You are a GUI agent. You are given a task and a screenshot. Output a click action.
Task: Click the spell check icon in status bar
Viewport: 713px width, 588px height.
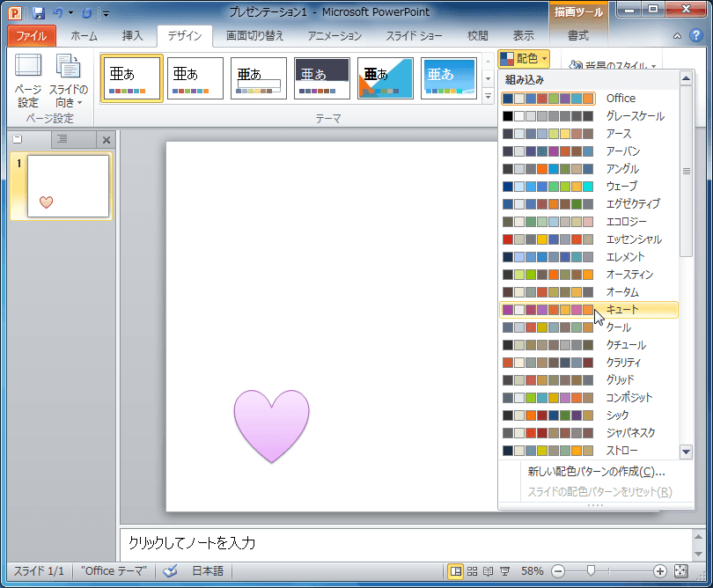pos(171,570)
